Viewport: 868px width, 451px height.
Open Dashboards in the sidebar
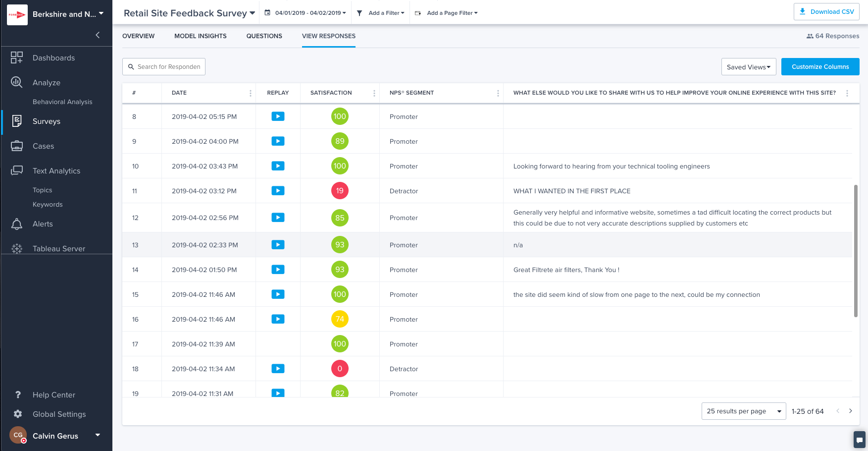pos(53,58)
